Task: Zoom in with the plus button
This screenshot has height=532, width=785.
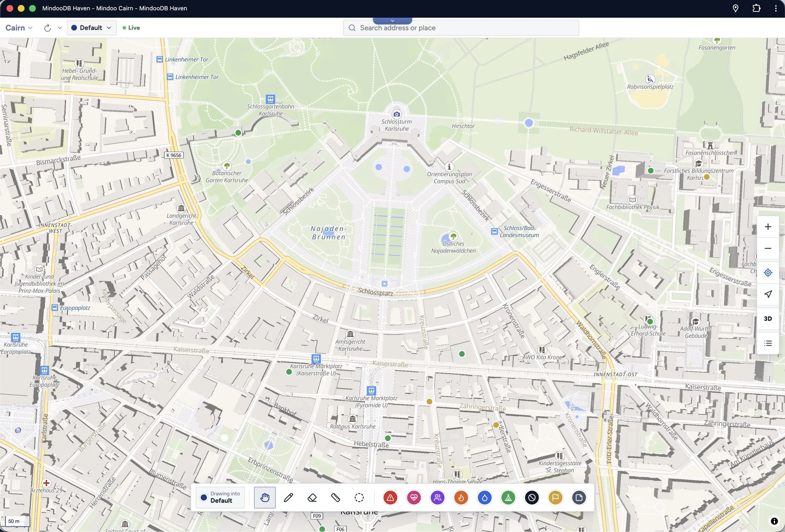Action: point(768,227)
